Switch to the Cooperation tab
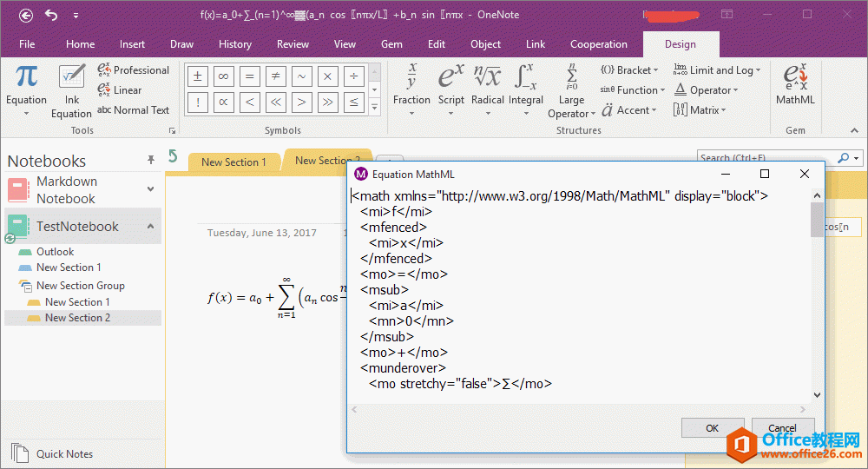This screenshot has height=469, width=868. coord(598,44)
